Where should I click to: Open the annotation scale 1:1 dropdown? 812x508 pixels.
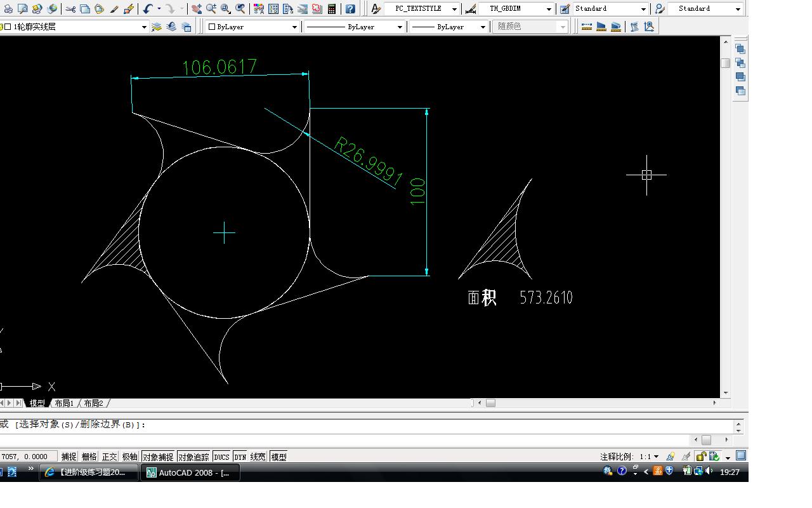[x=648, y=457]
